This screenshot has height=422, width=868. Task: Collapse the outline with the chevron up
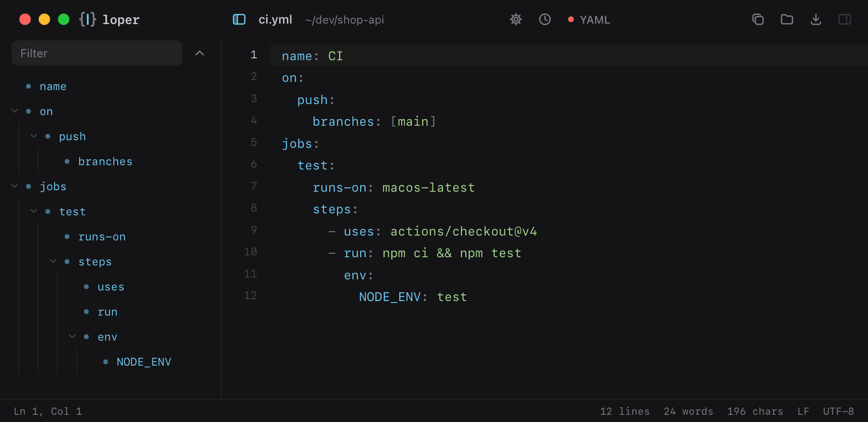point(200,53)
